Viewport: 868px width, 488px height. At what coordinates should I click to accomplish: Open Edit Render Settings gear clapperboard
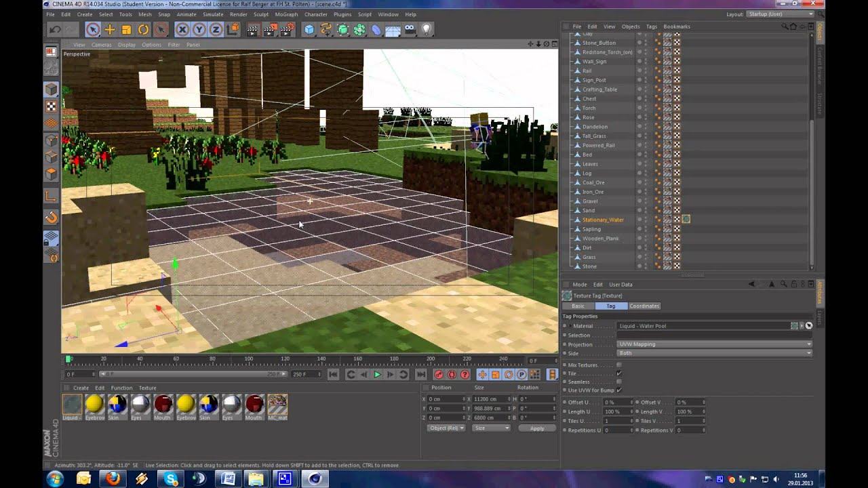(x=287, y=29)
